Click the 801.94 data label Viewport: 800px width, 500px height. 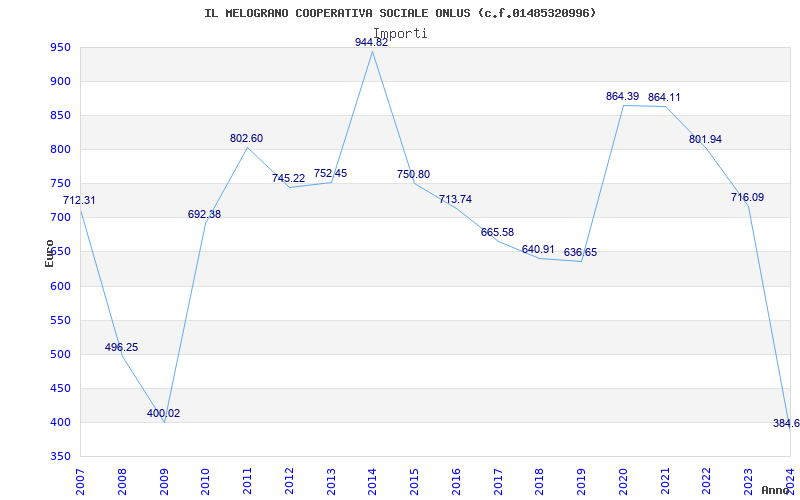tap(705, 140)
